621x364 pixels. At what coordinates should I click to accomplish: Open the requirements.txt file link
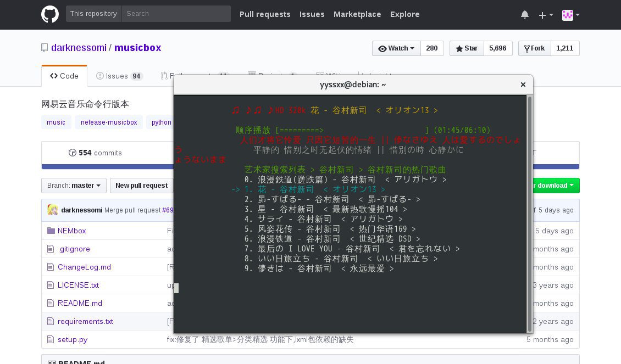click(85, 321)
